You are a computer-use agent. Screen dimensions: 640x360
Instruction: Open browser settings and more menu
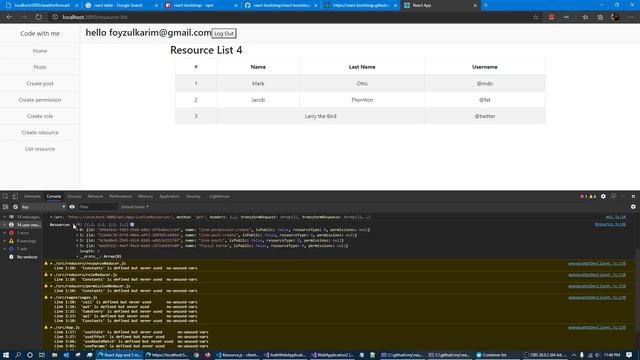tap(631, 17)
